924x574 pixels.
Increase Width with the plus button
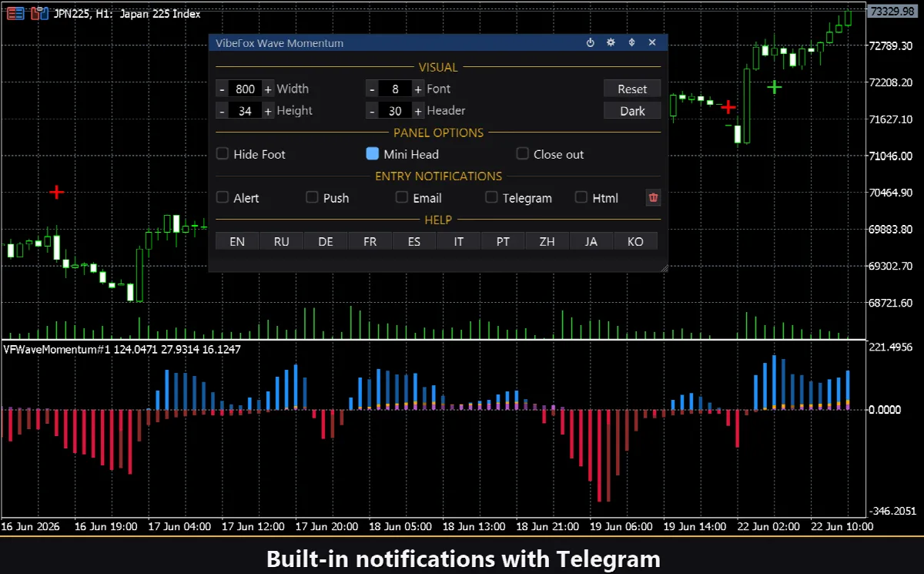tap(268, 89)
